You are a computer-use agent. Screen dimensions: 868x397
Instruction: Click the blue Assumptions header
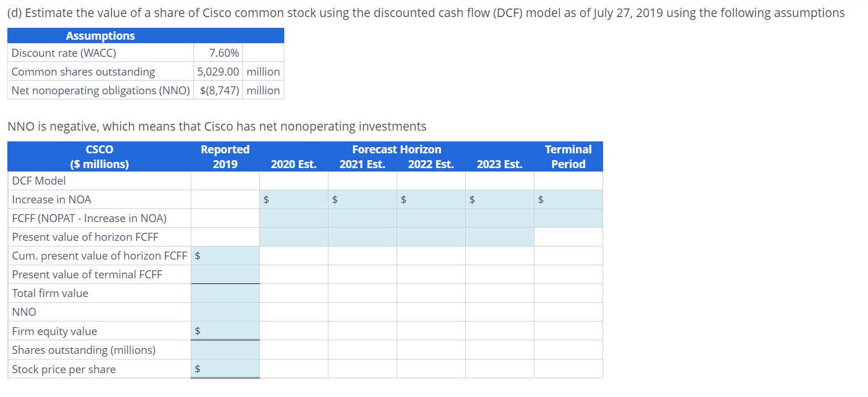(100, 35)
